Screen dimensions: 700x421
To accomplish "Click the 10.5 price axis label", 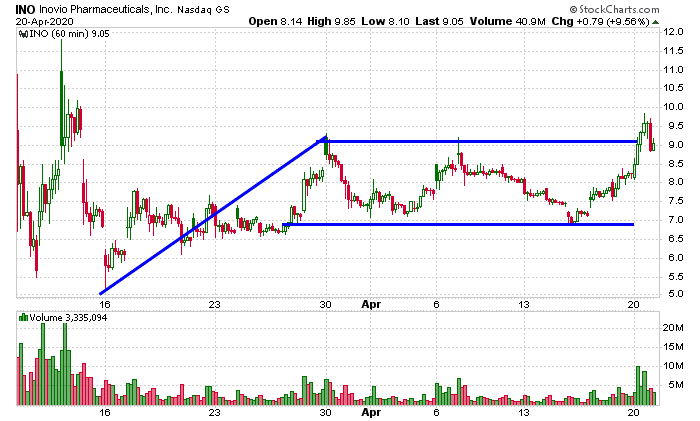I will click(x=673, y=88).
